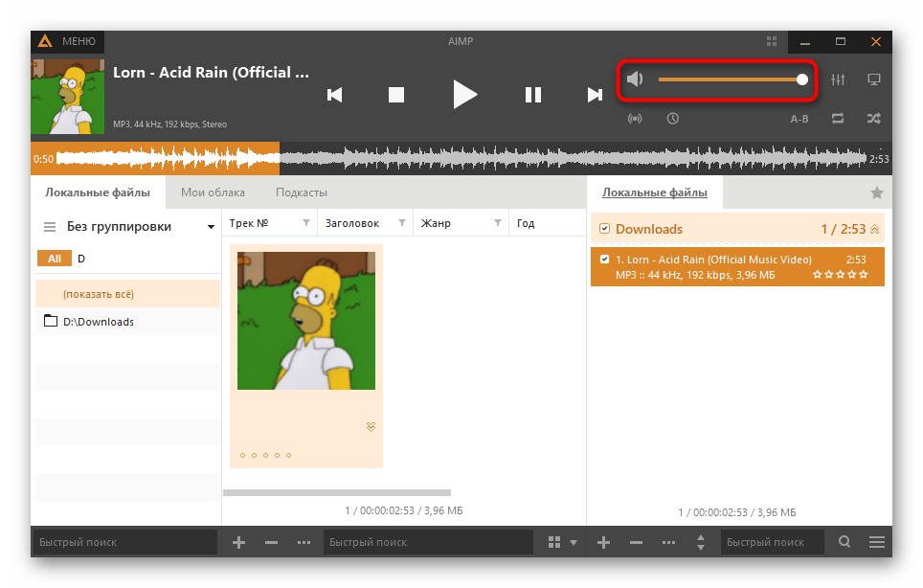Rate the Lorn track five stars

coord(864,274)
